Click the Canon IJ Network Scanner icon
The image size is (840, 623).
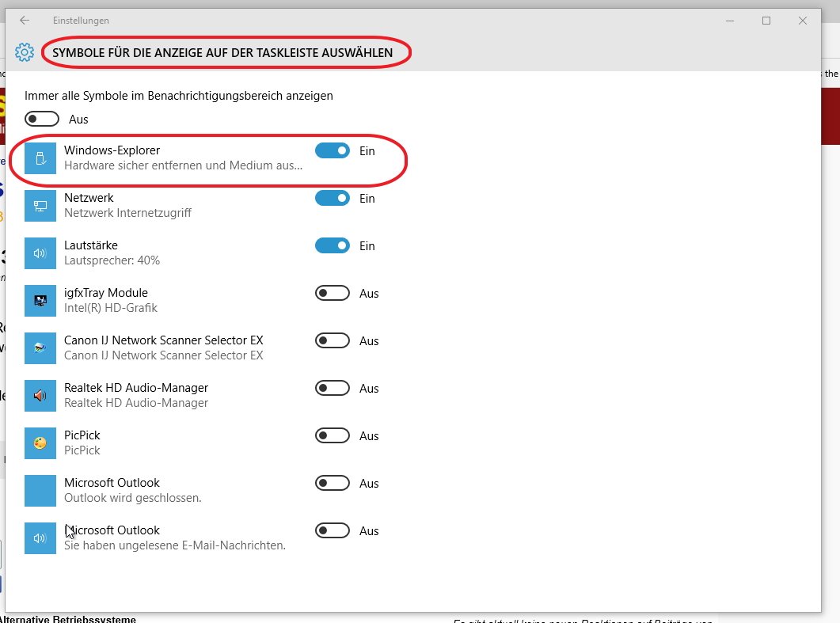tap(40, 348)
